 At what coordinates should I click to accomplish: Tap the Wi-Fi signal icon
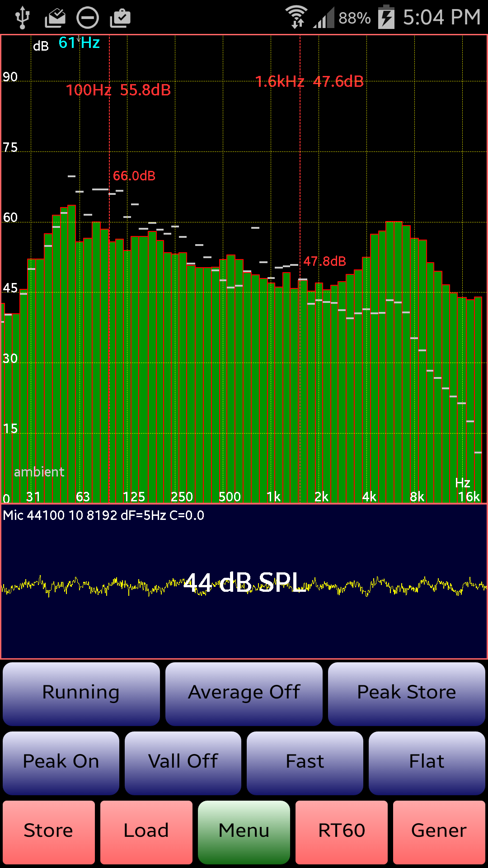click(x=296, y=17)
